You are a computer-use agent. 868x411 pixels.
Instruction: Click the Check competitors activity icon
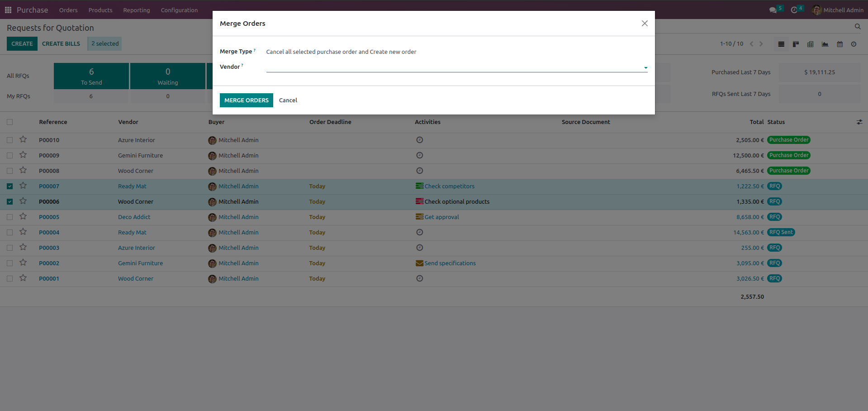pos(420,186)
